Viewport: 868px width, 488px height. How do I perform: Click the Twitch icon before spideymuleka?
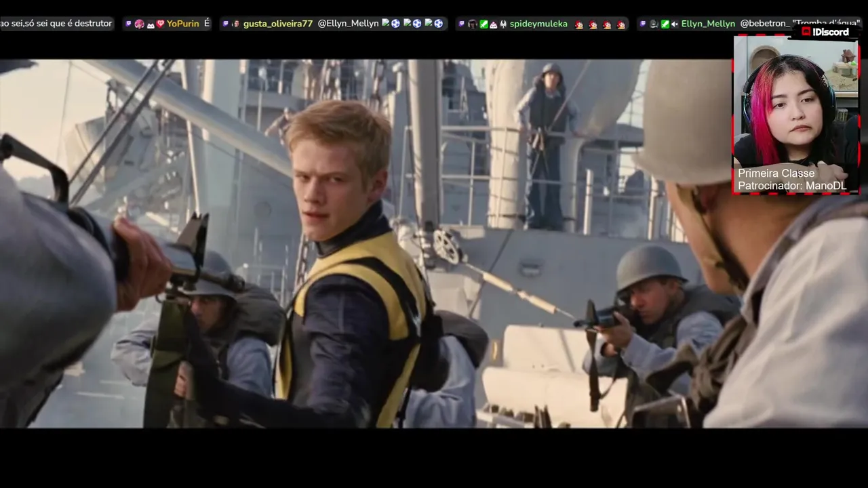[x=461, y=24]
